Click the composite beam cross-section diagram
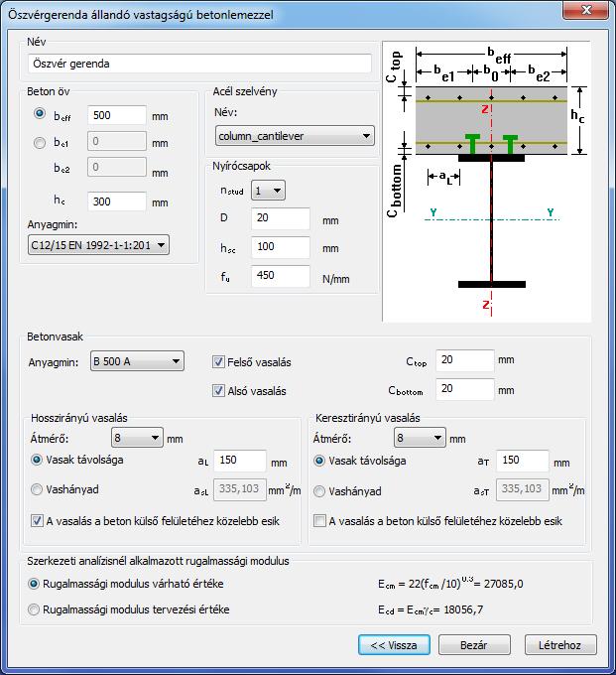616x675 pixels. tap(487, 182)
